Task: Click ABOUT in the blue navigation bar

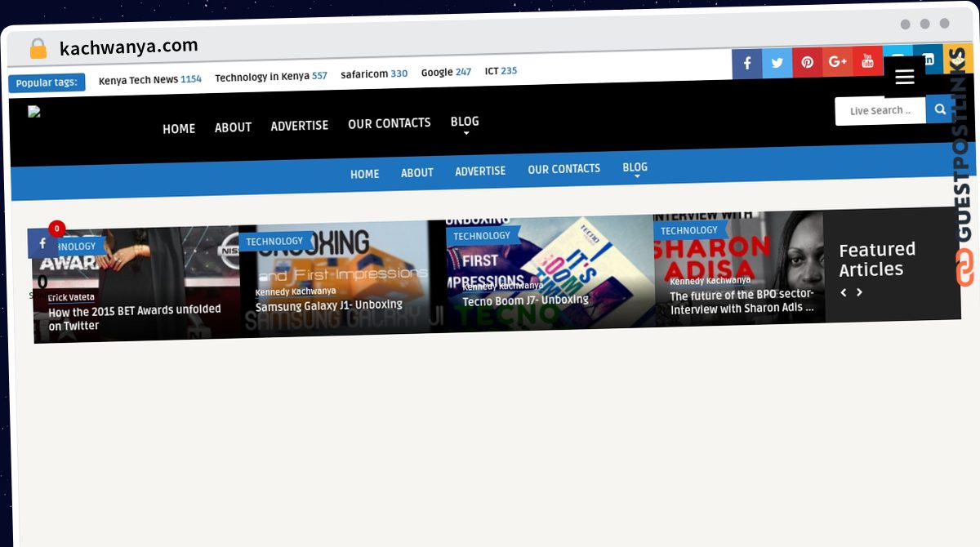Action: [x=416, y=172]
